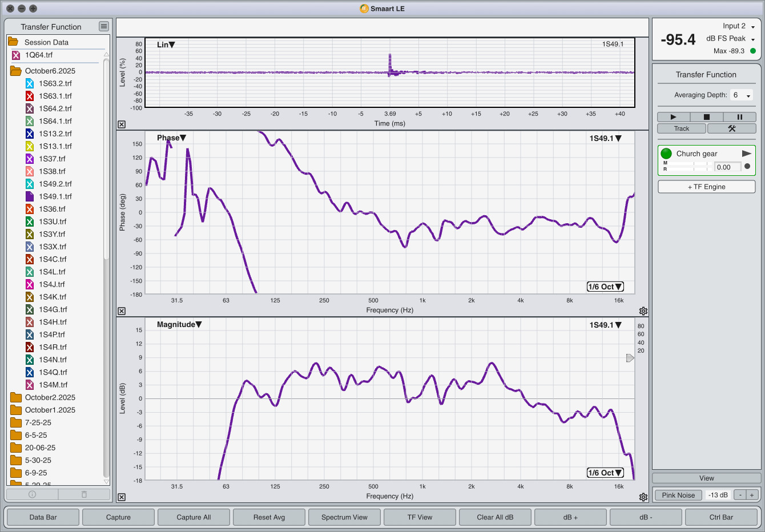The image size is (765, 532).
Task: Close the Phase graph pane
Action: (122, 311)
